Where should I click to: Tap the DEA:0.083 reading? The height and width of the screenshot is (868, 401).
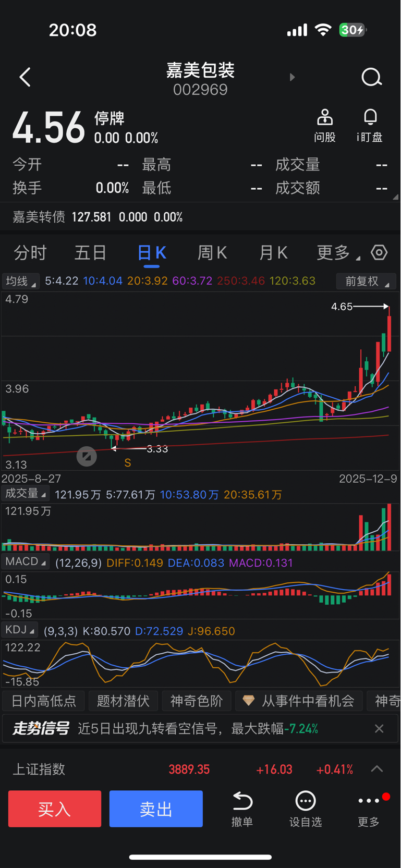click(x=196, y=563)
